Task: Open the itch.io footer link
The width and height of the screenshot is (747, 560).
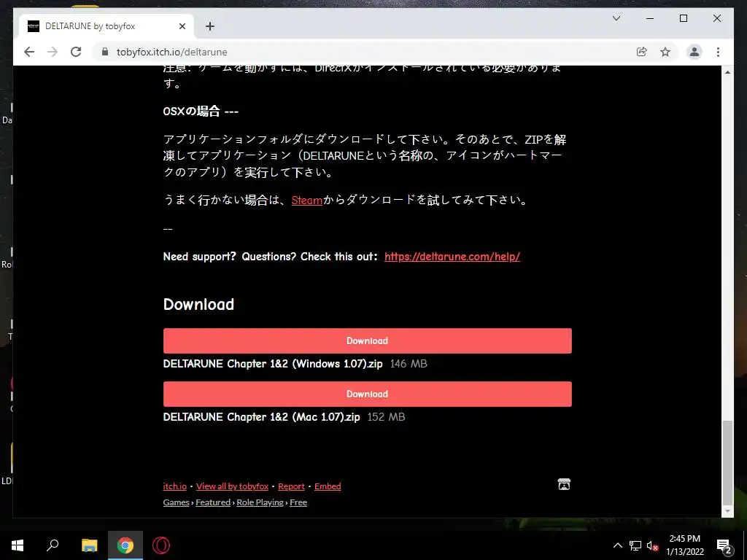Action: 175,486
